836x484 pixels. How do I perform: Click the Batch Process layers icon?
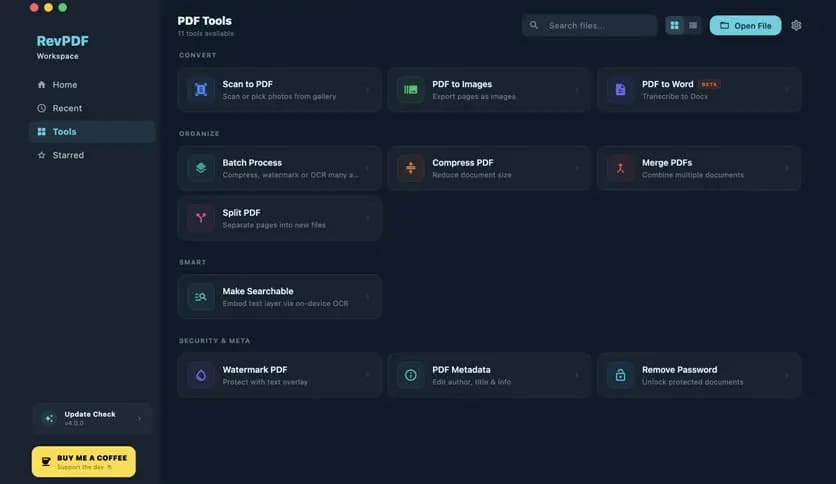tap(201, 168)
